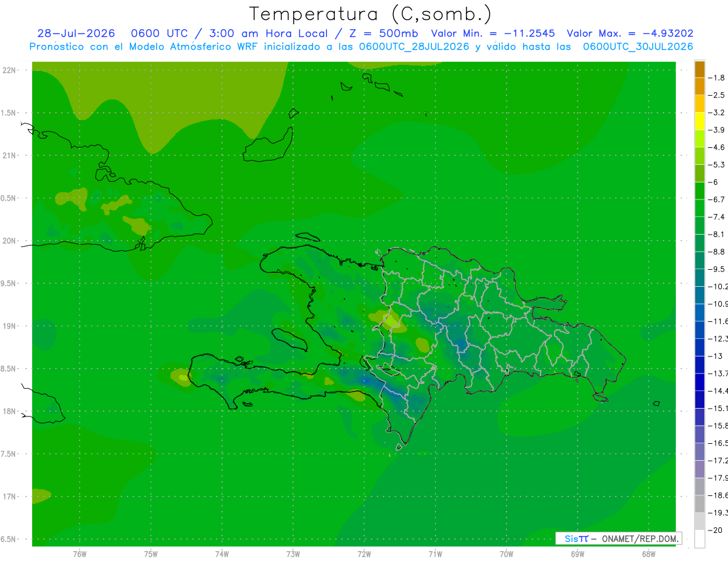
Task: Click the '-11.6' legend label
Action: pyautogui.click(x=718, y=321)
